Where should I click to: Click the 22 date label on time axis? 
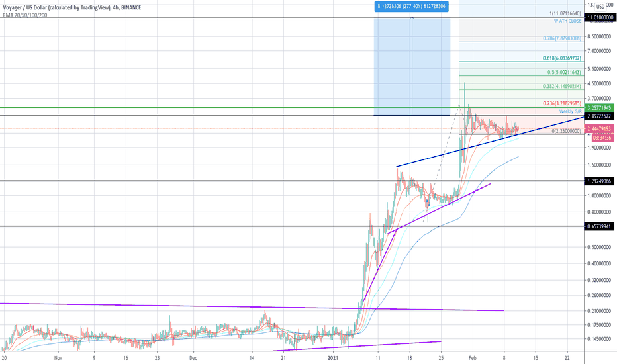(x=567, y=358)
